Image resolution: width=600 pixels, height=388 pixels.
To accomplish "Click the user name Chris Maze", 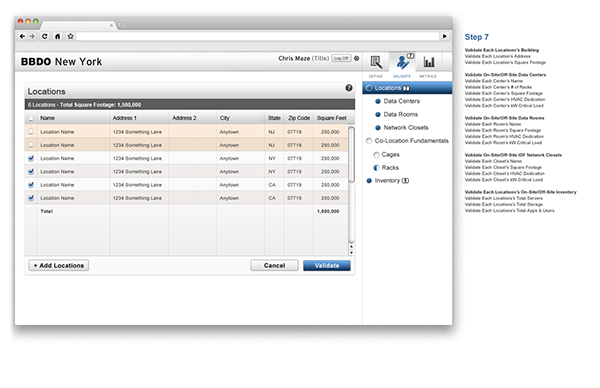I will (294, 59).
